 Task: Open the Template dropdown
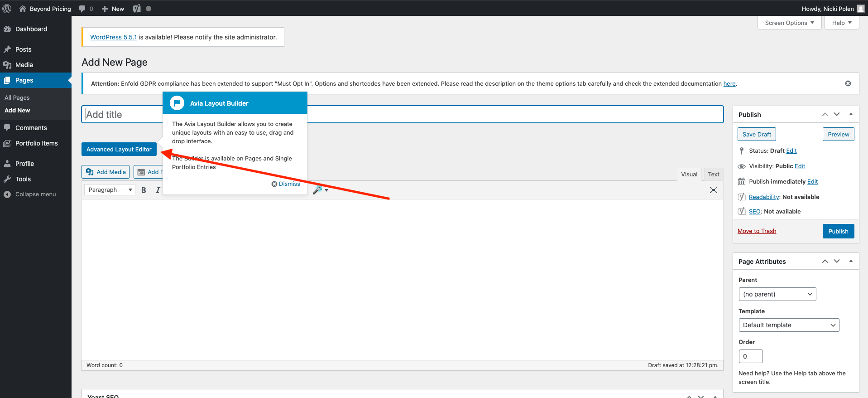[x=789, y=325]
